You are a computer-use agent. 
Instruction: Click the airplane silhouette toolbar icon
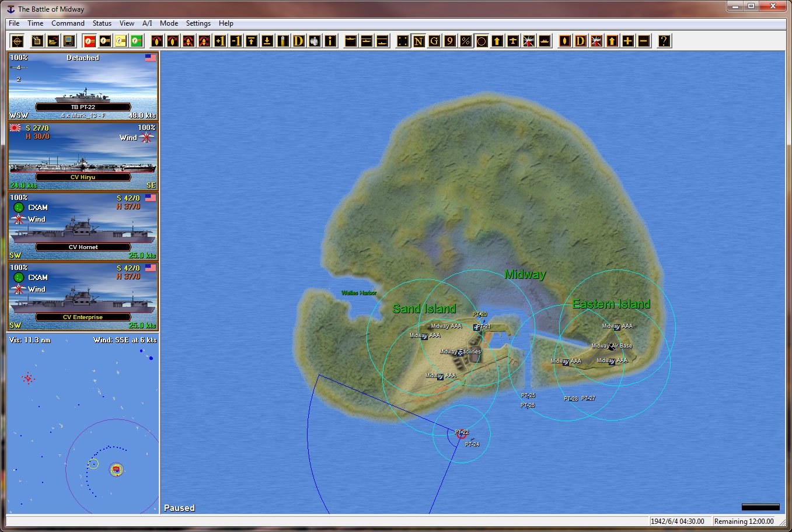point(512,41)
